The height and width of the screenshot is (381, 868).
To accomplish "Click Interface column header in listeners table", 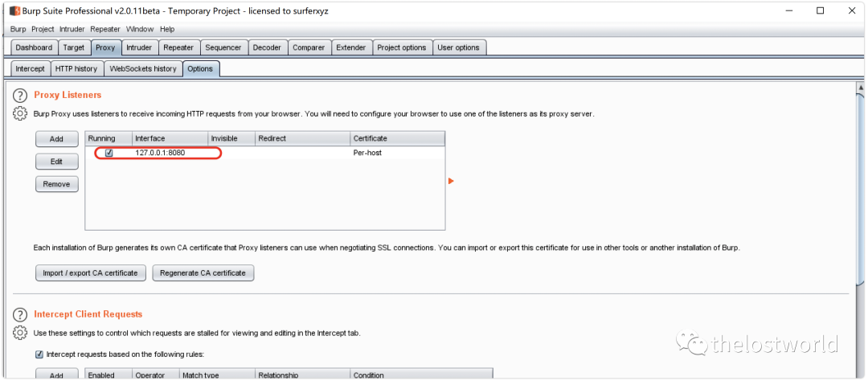I will 170,138.
